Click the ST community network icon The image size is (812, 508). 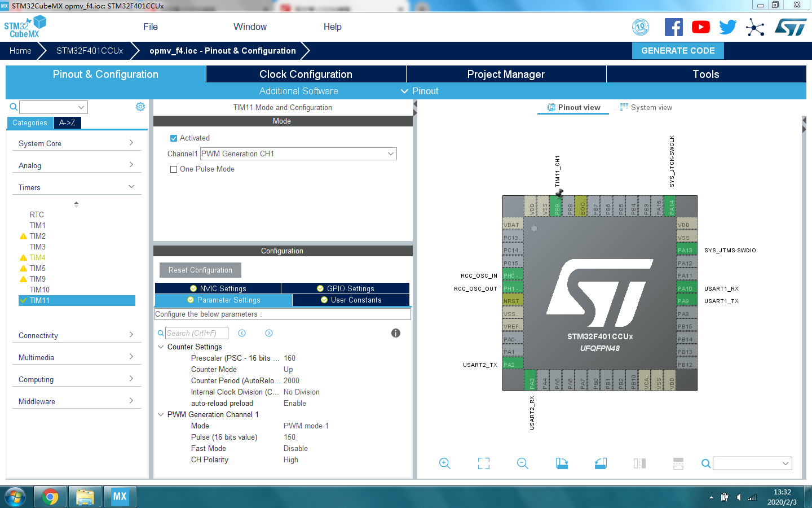(755, 27)
